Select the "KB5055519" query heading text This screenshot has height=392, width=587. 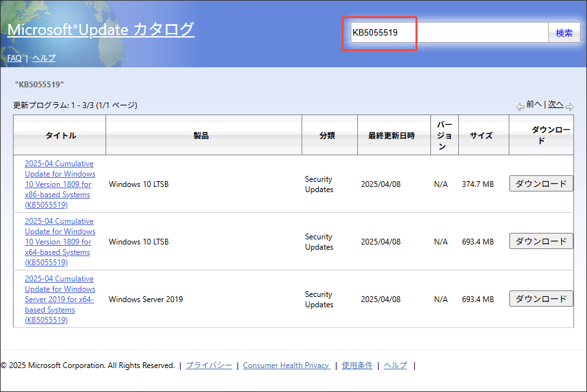pos(39,85)
